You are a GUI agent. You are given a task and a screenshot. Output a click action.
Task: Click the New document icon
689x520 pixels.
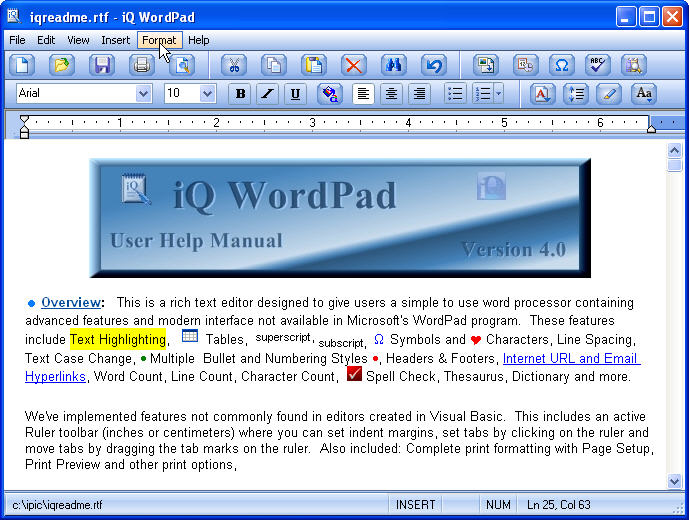pos(22,66)
